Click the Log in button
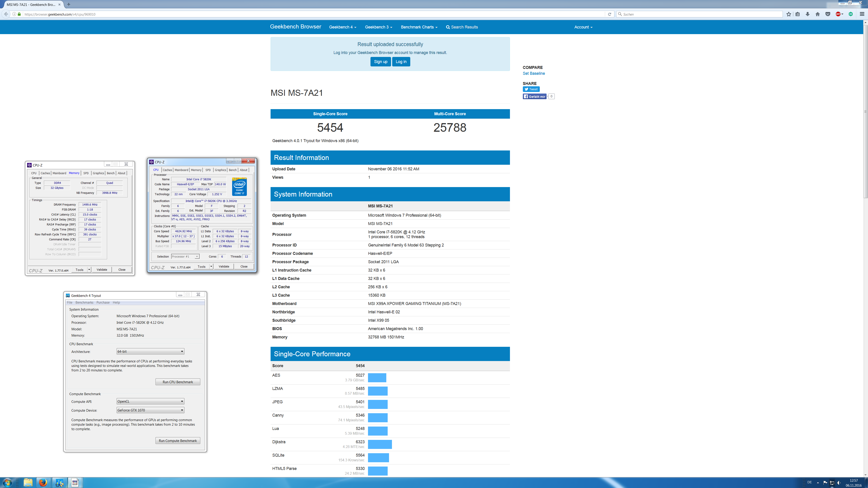 tap(401, 62)
